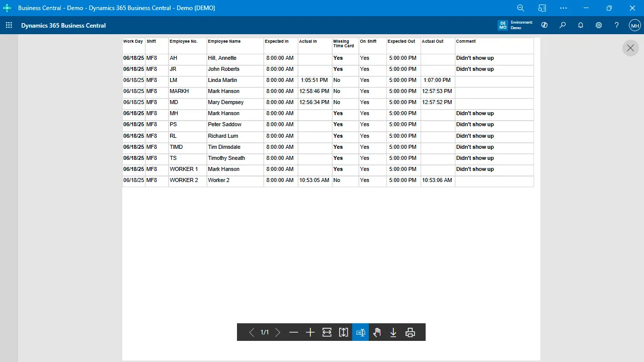This screenshot has width=644, height=362.
Task: Close the report preview pane
Action: [630, 48]
